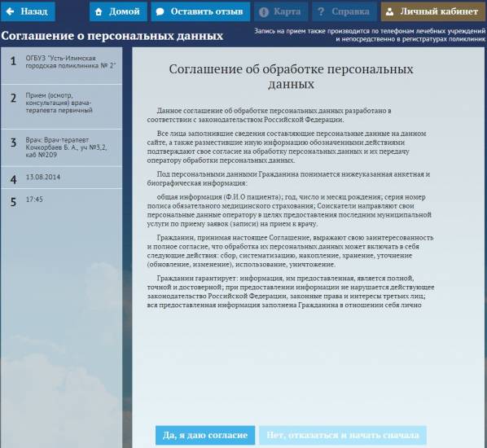Viewport: 487px width, 448px height.
Task: Click paragraph starting Данное соглашение об обработке
Action: tap(269, 115)
